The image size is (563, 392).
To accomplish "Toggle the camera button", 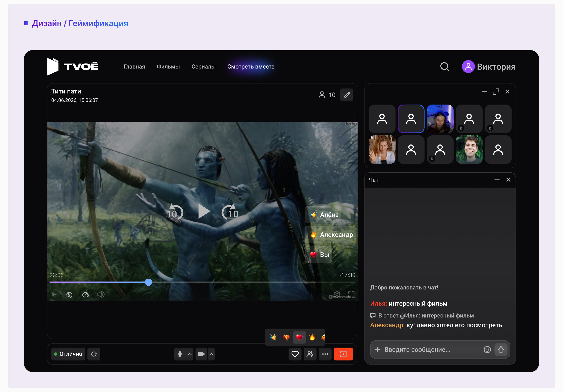I will (201, 354).
